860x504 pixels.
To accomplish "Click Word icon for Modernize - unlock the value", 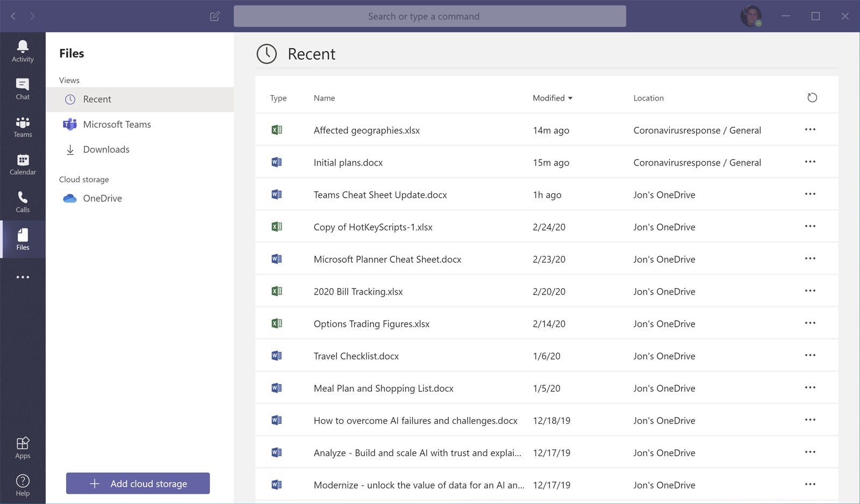I will [277, 485].
